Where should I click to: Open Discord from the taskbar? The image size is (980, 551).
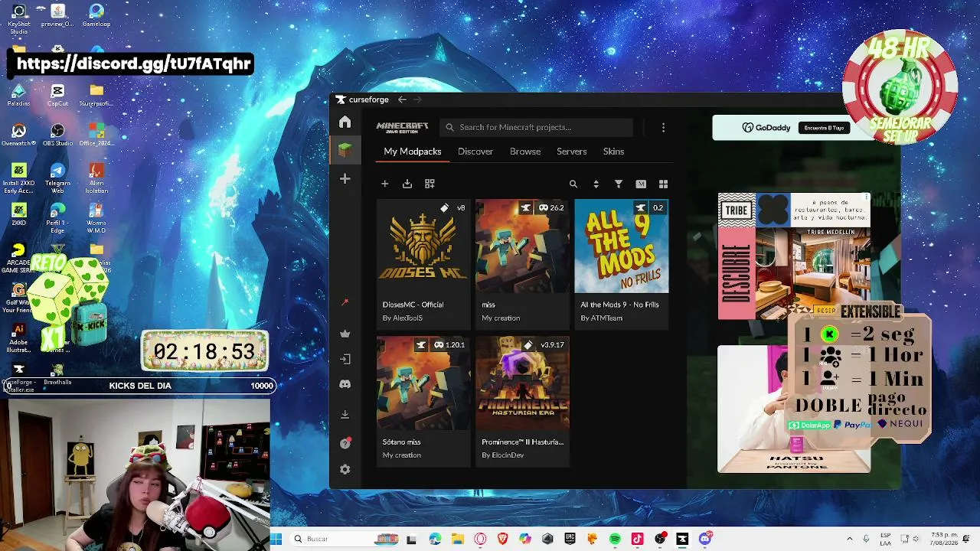click(705, 539)
